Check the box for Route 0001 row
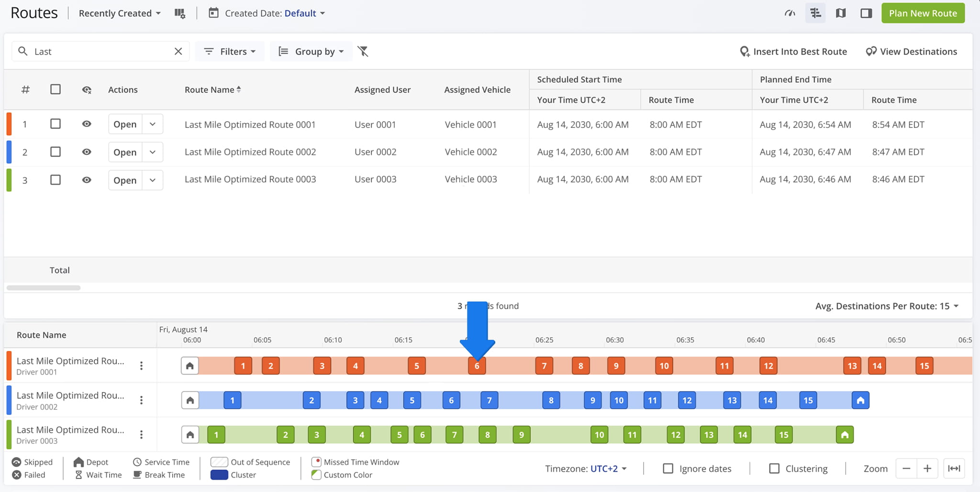Image resolution: width=980 pixels, height=492 pixels. coord(56,124)
